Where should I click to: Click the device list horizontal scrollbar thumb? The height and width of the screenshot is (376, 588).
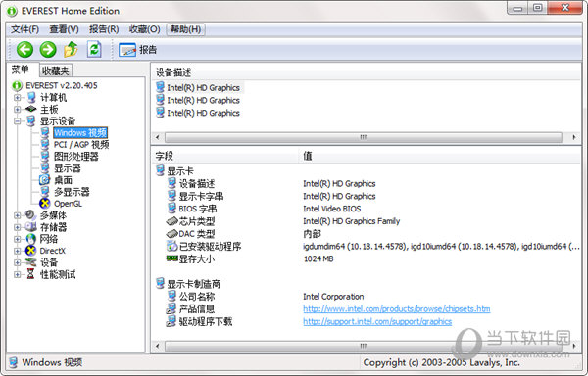pyautogui.click(x=363, y=137)
